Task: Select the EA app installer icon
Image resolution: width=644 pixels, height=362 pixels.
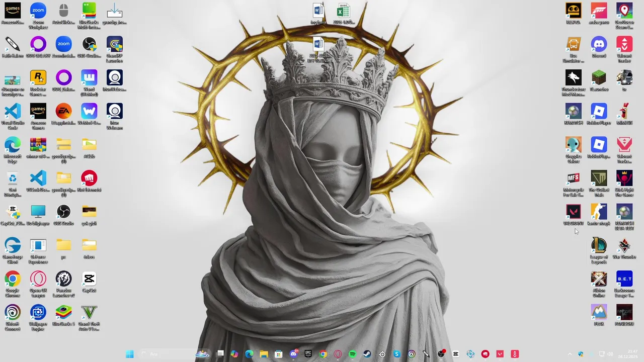Action: click(63, 114)
